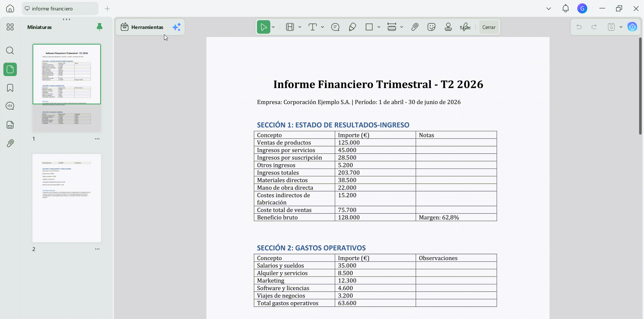644x319 pixels.
Task: Open the Herramientas menu
Action: click(142, 27)
